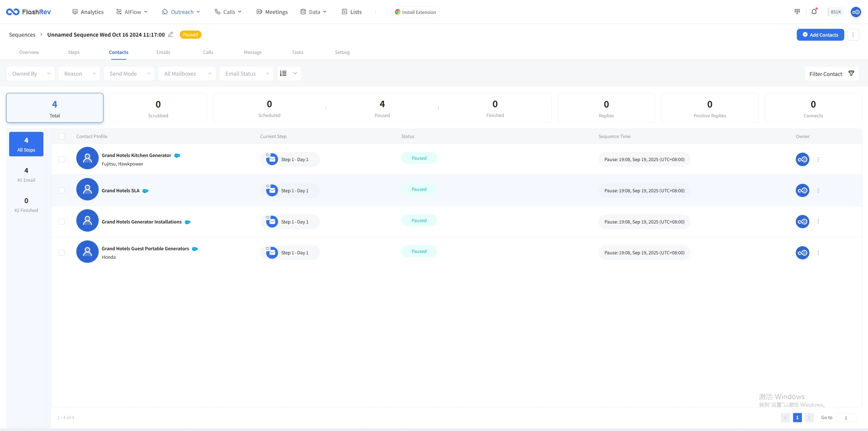Open the apps grid icon

[797, 12]
